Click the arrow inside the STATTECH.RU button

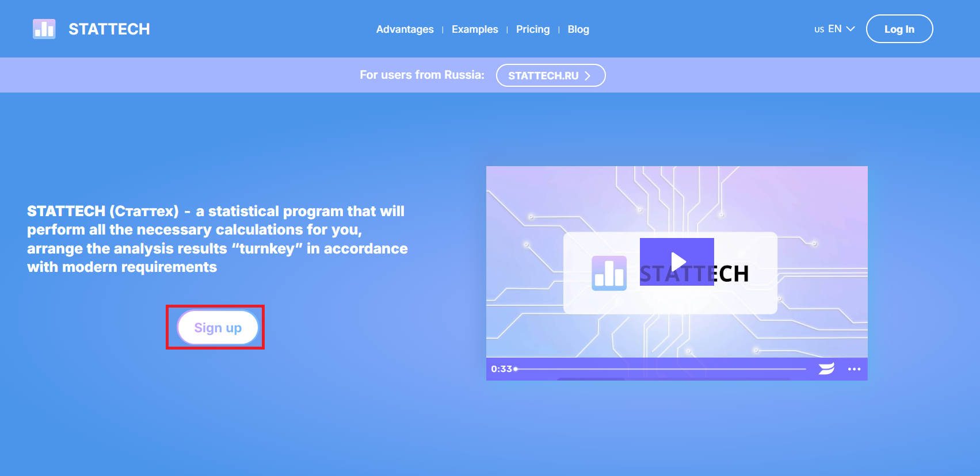point(588,75)
